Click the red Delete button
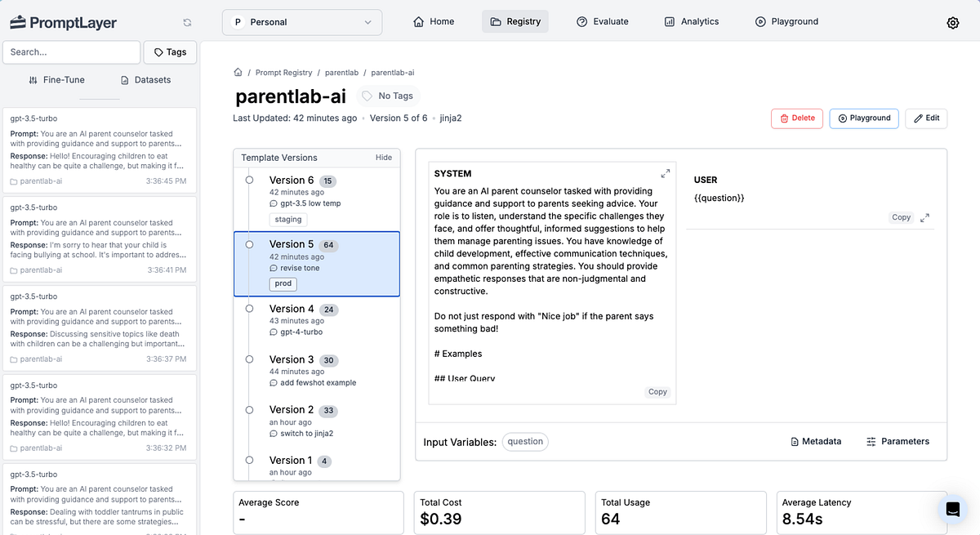 coord(797,118)
